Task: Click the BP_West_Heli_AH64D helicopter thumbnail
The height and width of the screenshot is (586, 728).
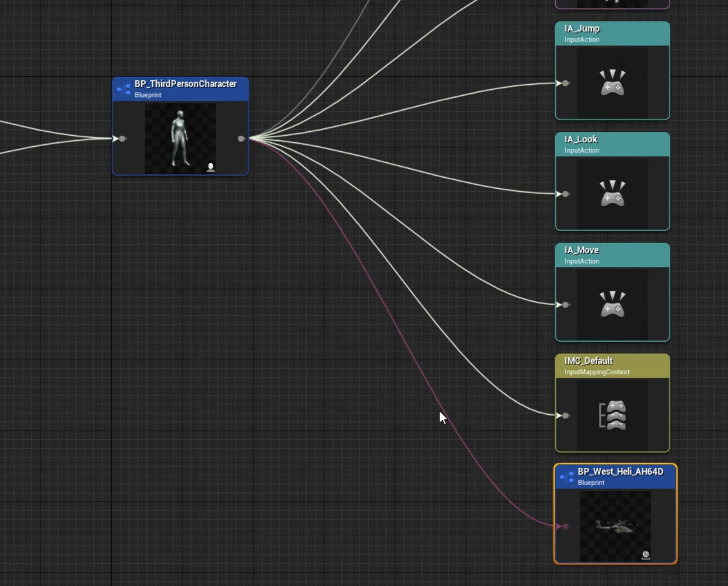Action: click(x=615, y=526)
